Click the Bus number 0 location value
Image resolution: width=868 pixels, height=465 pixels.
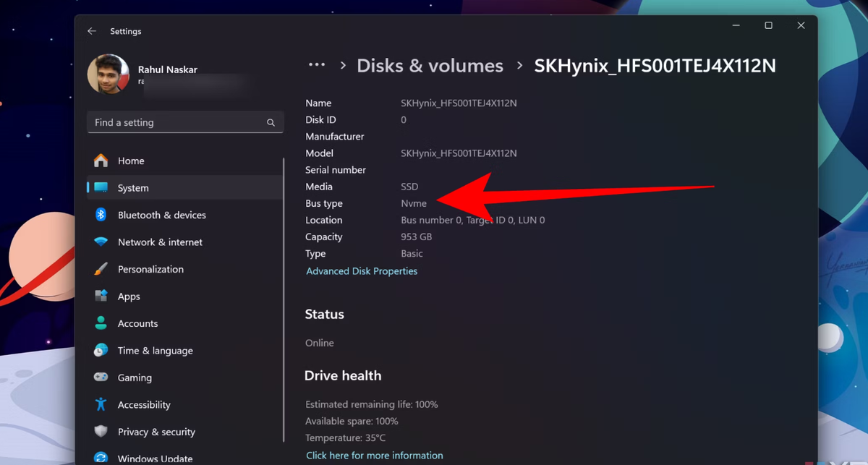coord(473,221)
